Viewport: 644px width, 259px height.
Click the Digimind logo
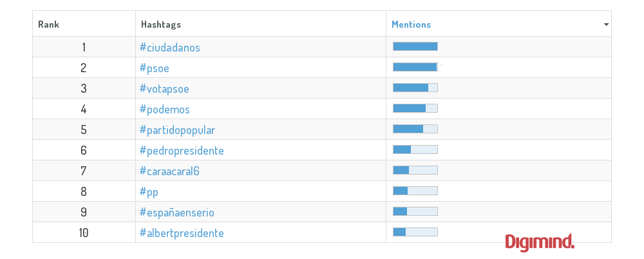[539, 242]
